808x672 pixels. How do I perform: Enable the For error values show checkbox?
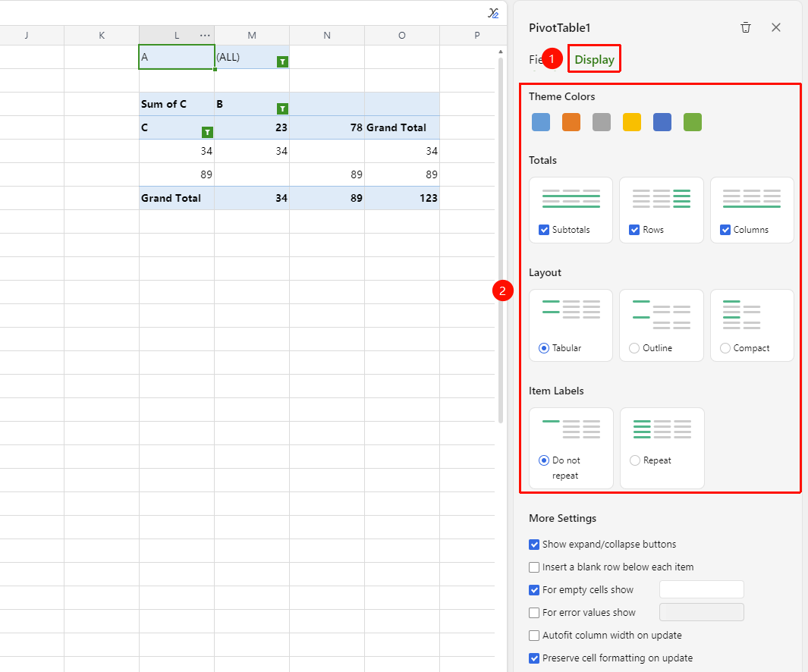pyautogui.click(x=534, y=613)
